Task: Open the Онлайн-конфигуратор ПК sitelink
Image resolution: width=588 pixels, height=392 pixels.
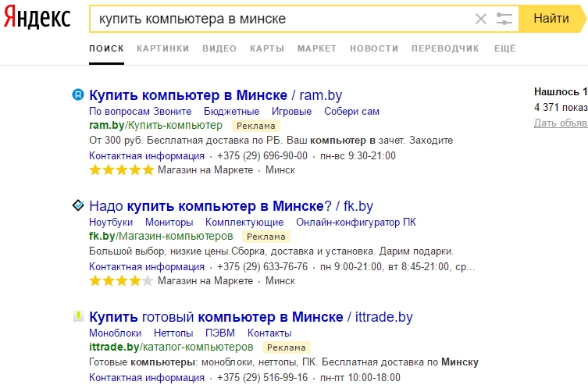Action: [x=356, y=222]
